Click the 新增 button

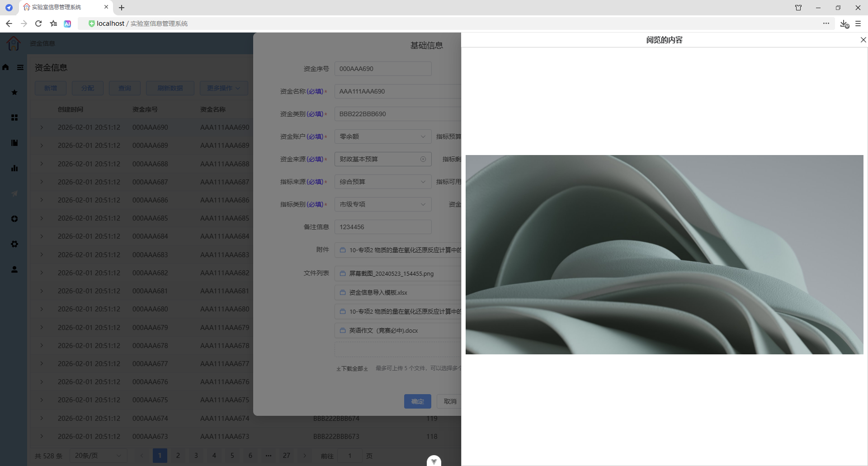(51, 88)
